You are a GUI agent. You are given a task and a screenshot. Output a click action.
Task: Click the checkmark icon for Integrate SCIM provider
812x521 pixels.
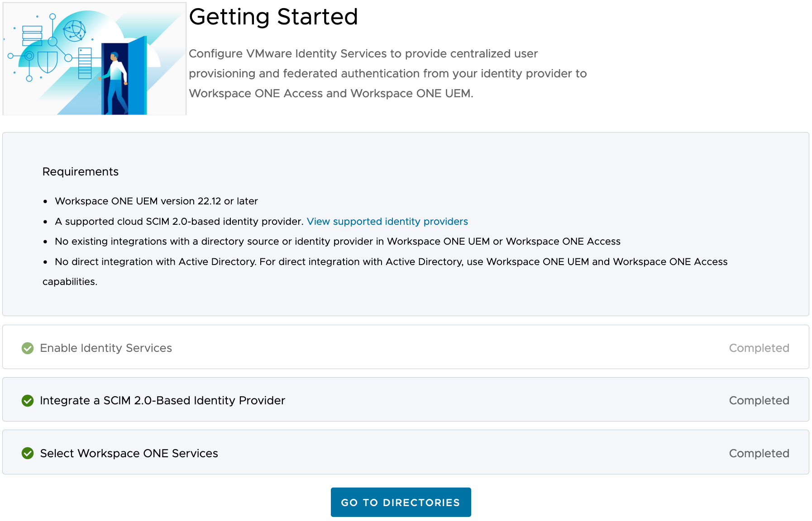[28, 401]
